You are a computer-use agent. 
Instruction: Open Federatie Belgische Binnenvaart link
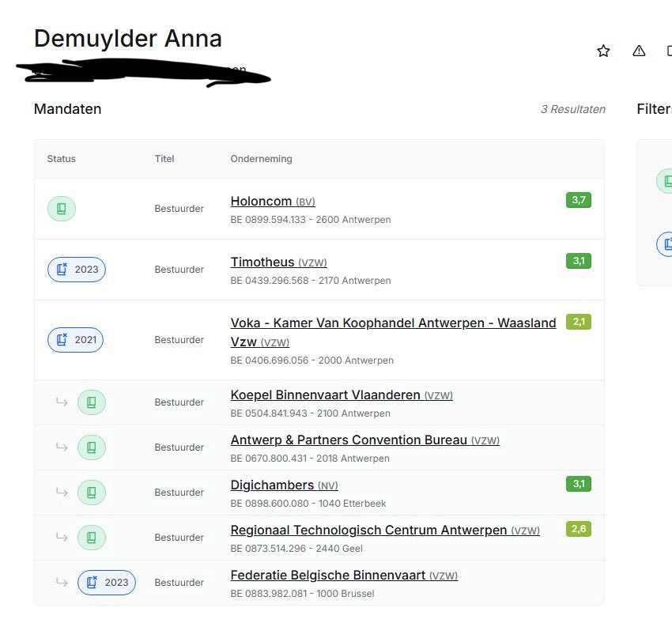[344, 575]
